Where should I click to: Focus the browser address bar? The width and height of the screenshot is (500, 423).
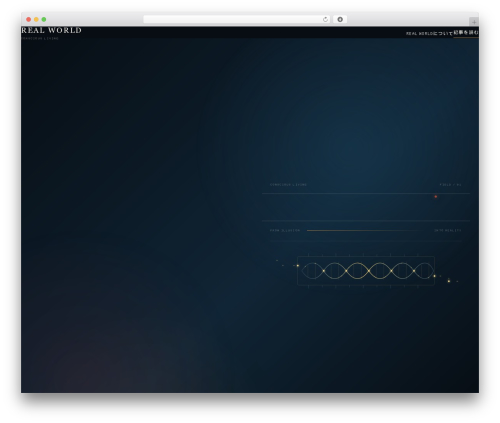237,20
